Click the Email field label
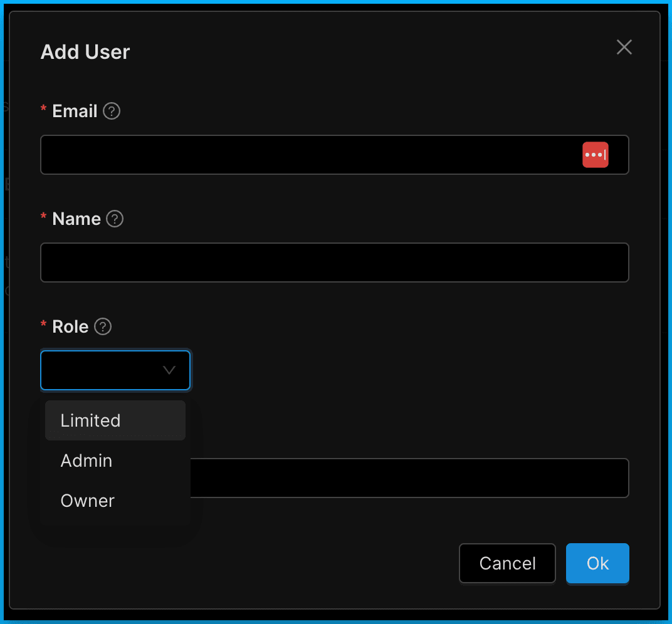Viewport: 672px width, 624px height. pyautogui.click(x=75, y=112)
